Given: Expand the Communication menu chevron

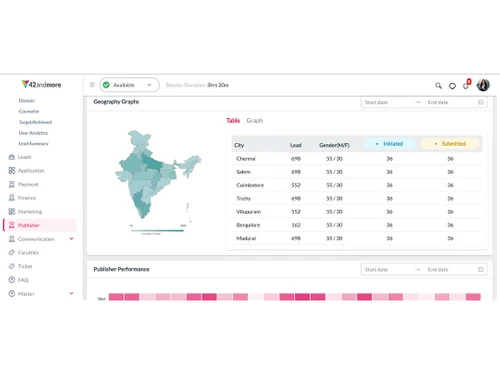Looking at the screenshot, I should click(x=71, y=239).
